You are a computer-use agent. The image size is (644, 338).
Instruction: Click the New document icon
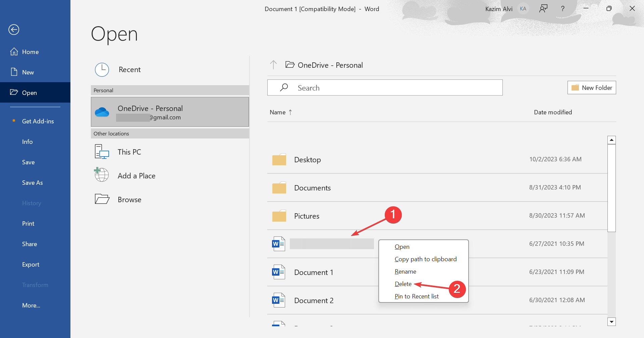[x=14, y=72]
